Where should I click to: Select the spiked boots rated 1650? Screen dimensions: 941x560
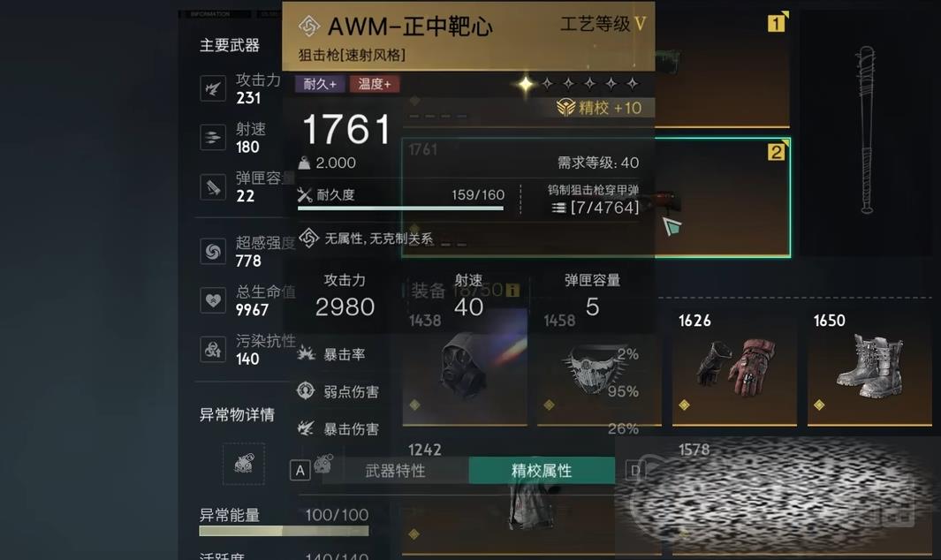point(869,367)
